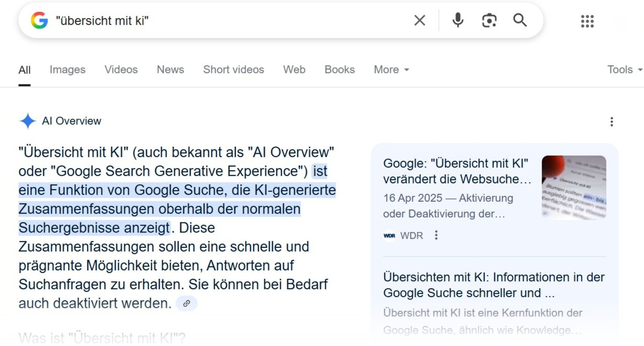Image resolution: width=644 pixels, height=346 pixels.
Task: Open the Books results tab
Action: click(x=340, y=70)
